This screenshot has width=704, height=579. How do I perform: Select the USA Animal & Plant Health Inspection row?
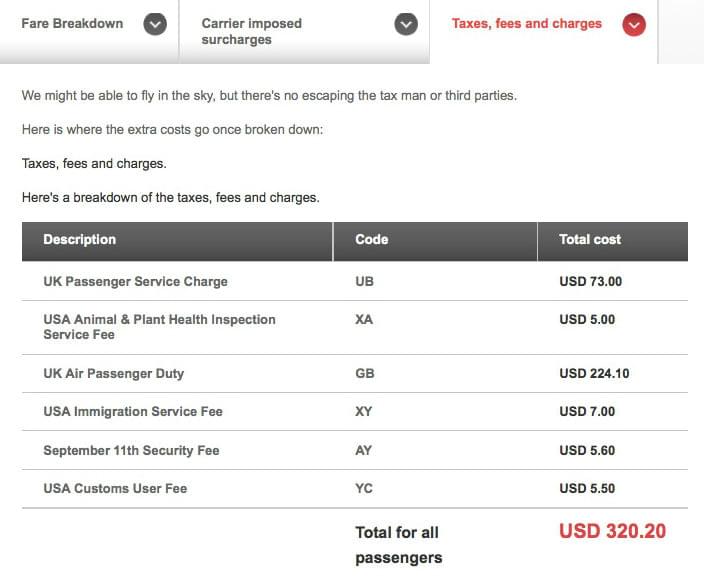pos(355,328)
